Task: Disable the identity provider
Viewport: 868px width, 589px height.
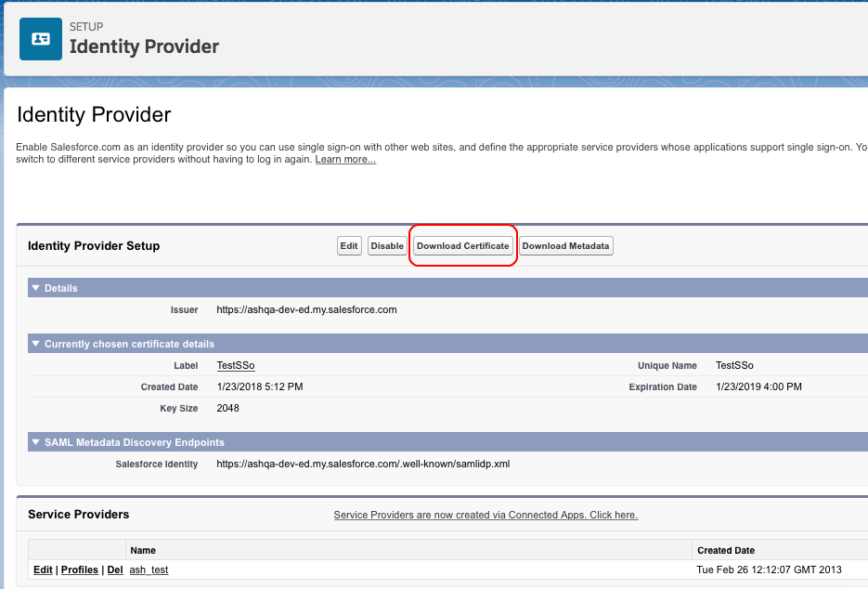Action: (387, 246)
